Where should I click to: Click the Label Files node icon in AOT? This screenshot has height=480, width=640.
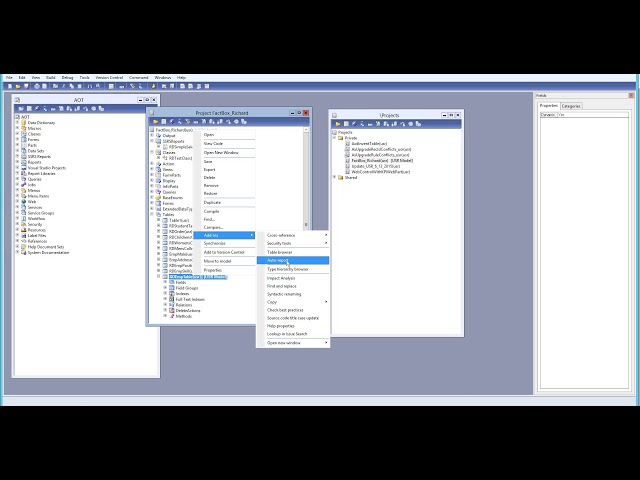coord(24,236)
